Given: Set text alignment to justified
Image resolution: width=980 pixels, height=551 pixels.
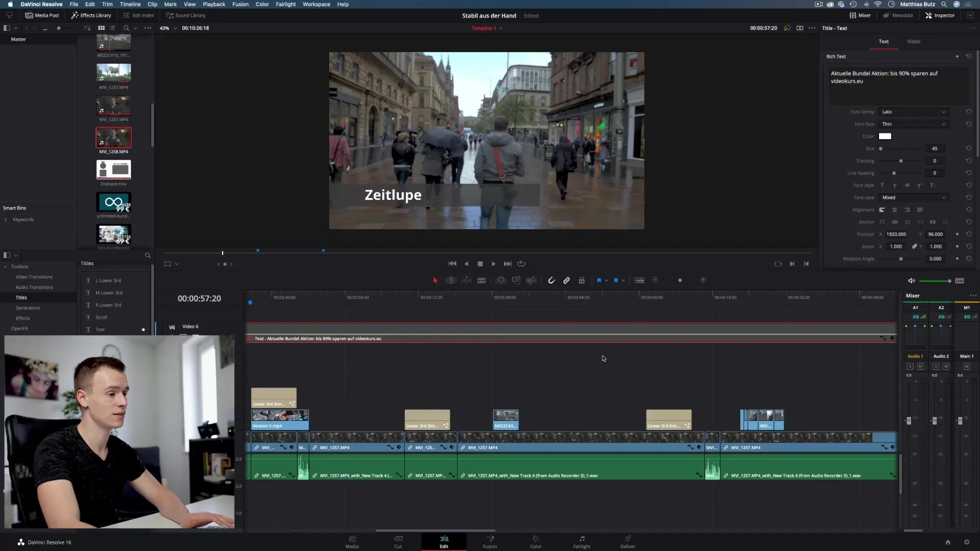Looking at the screenshot, I should tap(920, 210).
